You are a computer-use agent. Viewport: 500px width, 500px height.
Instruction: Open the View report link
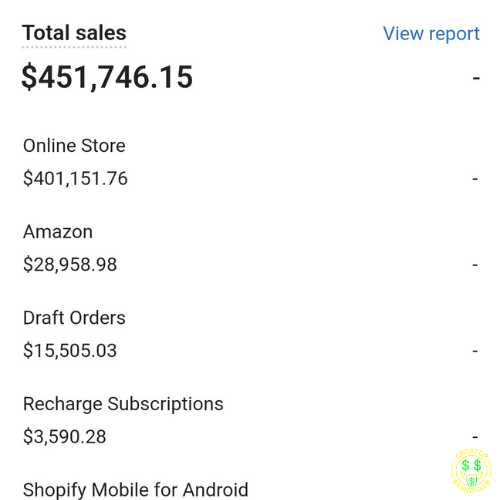[431, 34]
